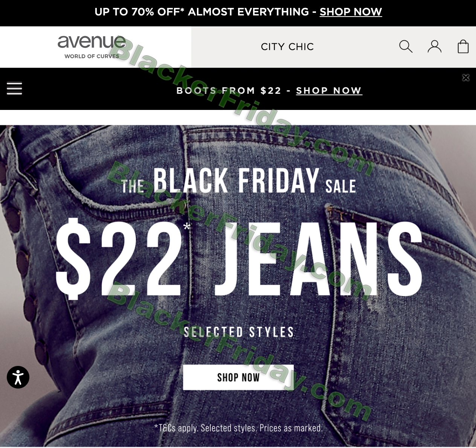Click the T&Cs apply footnote

(x=238, y=428)
